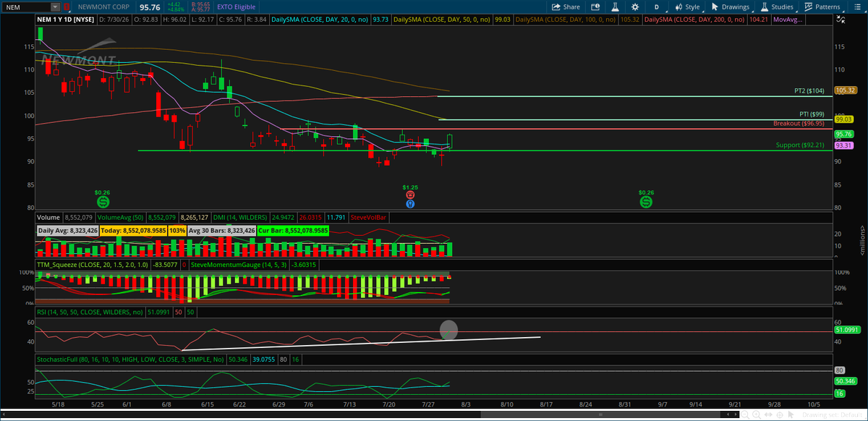Click the NEM 1 Y 1D [NYSE] chart title
The width and height of the screenshot is (868, 421).
coord(67,20)
